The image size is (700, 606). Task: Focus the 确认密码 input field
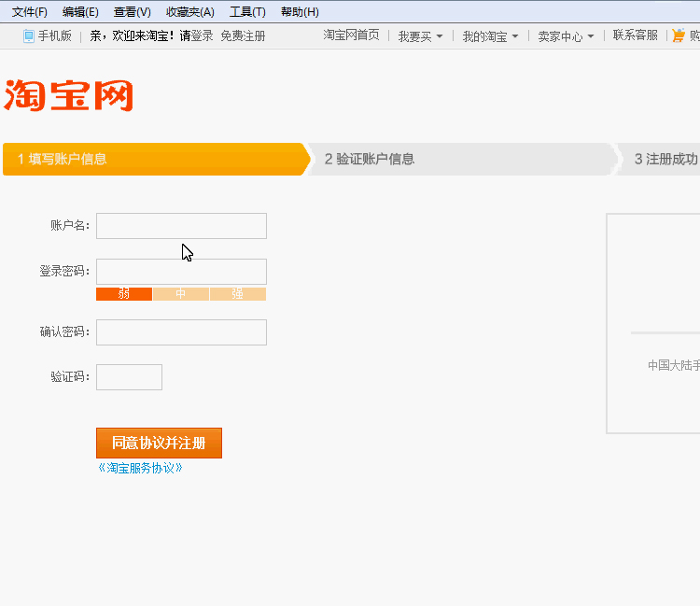pos(181,332)
